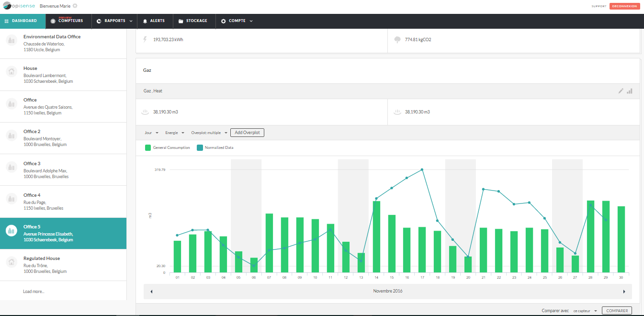The width and height of the screenshot is (644, 316).
Task: Click the 193,703.23 kWh value
Action: pos(168,40)
